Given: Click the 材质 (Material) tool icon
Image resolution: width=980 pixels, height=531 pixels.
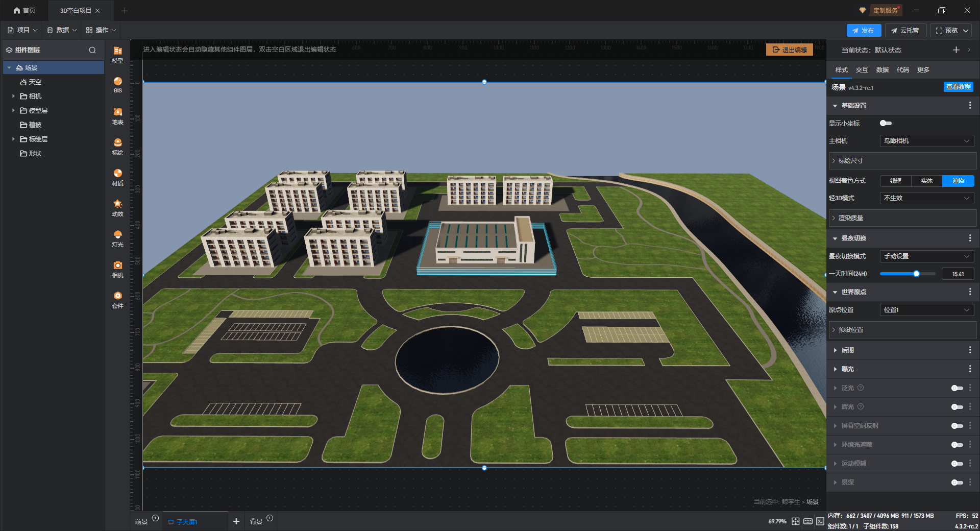Looking at the screenshot, I should (x=117, y=176).
